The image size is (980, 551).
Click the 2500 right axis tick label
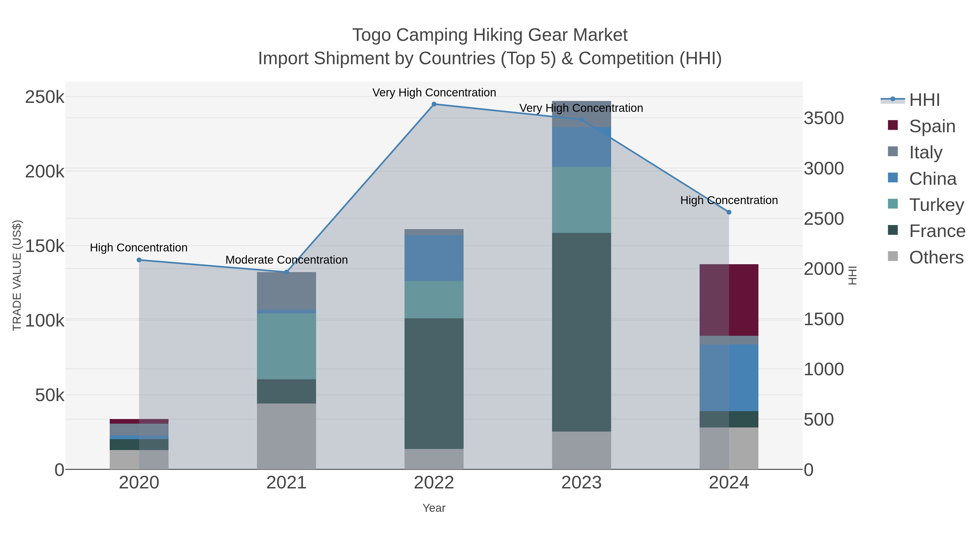tap(824, 219)
